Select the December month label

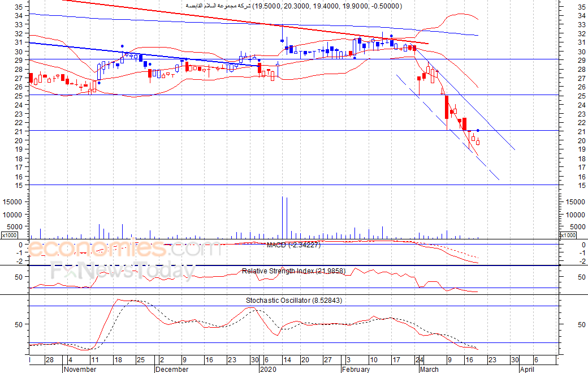click(172, 369)
